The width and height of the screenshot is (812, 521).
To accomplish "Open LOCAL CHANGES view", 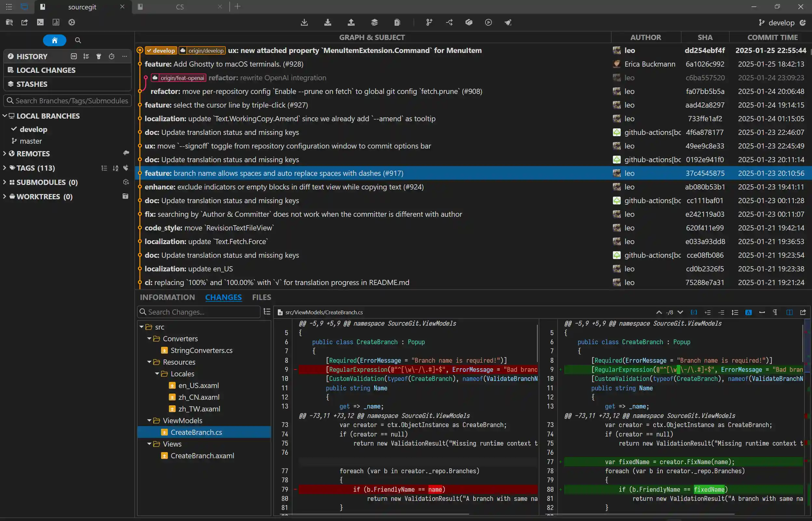I will [x=46, y=70].
